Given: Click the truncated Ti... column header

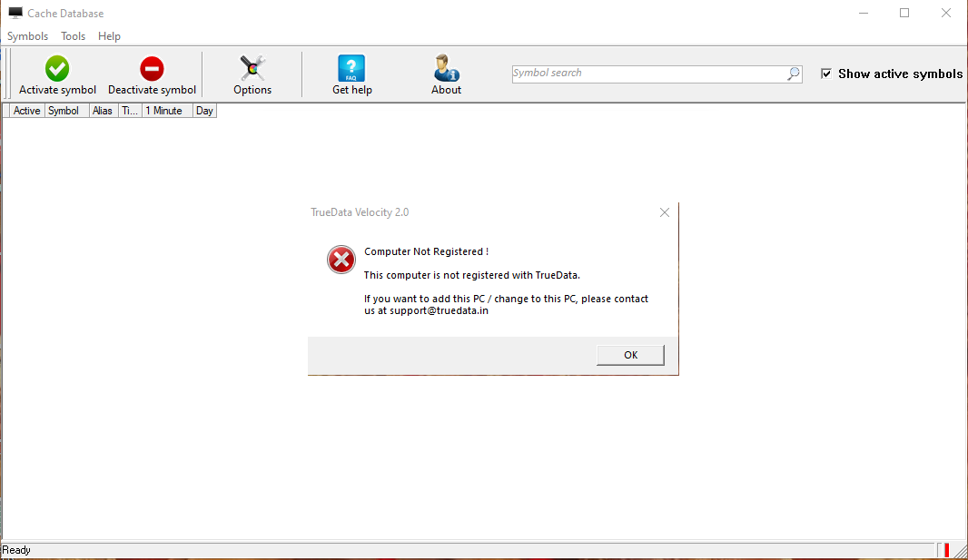Looking at the screenshot, I should tap(130, 111).
